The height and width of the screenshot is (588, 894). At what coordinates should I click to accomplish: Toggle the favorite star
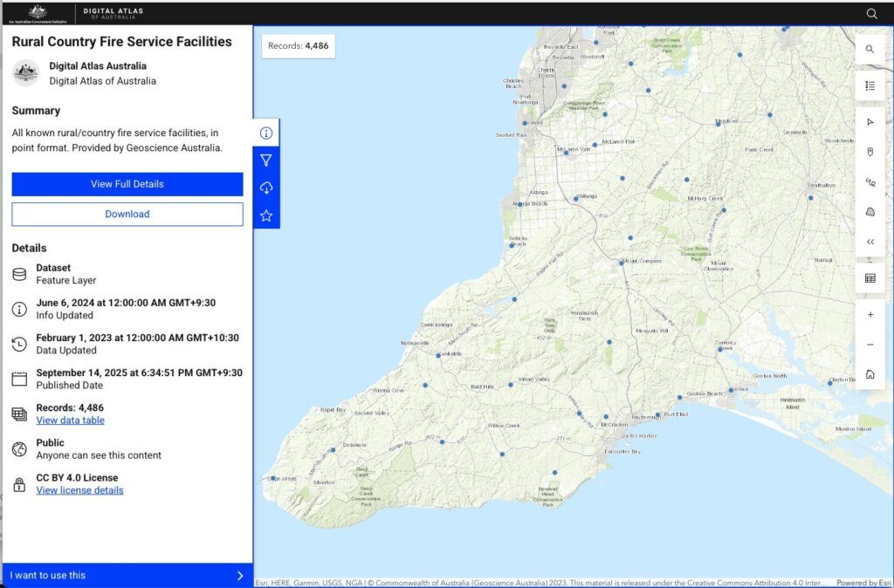[x=266, y=215]
